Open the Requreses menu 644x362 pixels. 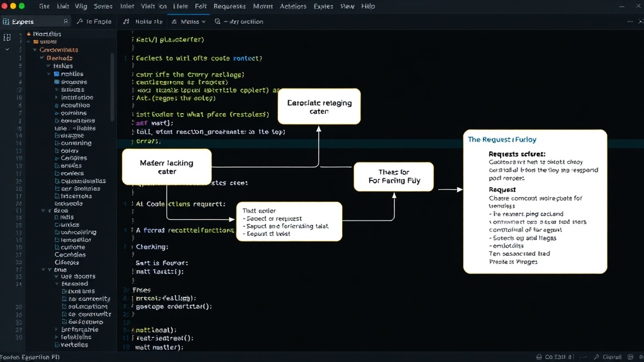click(x=229, y=6)
